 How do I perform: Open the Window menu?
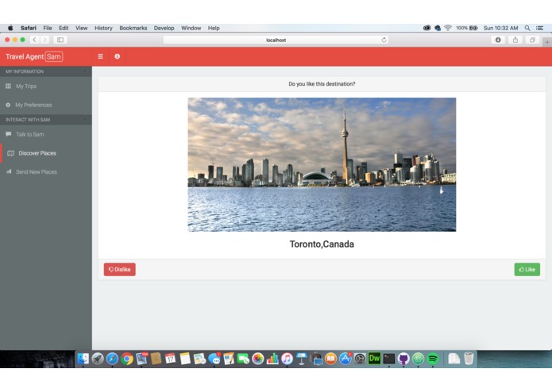pyautogui.click(x=191, y=28)
